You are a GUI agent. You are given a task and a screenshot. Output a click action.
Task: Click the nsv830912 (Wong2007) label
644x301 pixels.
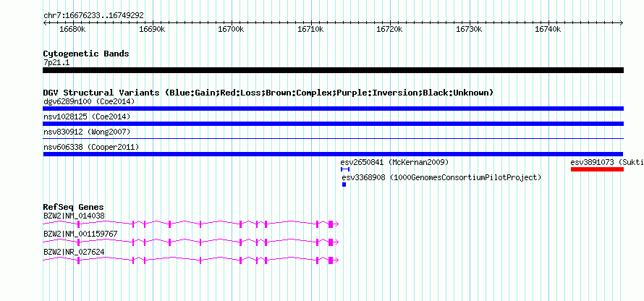(87, 132)
